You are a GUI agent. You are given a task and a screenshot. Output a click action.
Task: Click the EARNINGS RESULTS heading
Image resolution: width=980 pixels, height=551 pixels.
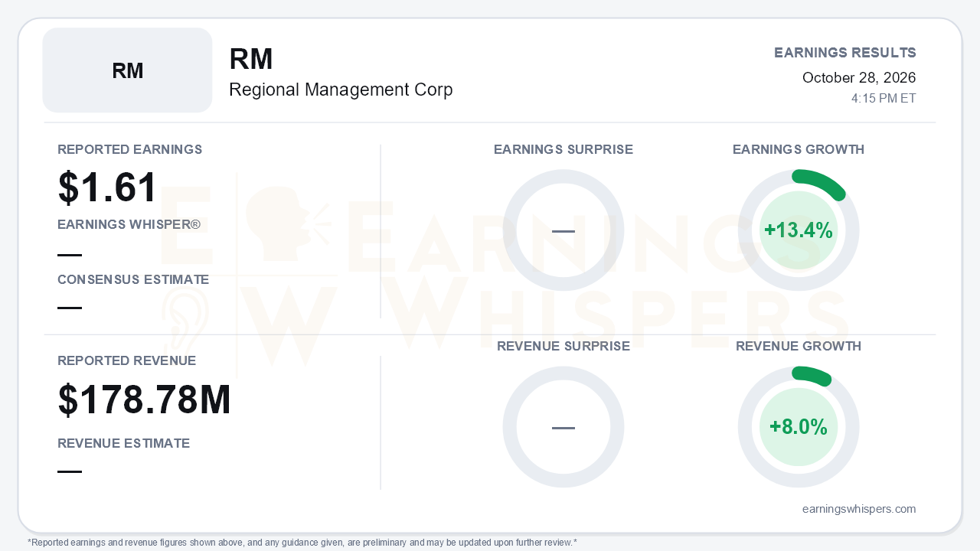844,53
